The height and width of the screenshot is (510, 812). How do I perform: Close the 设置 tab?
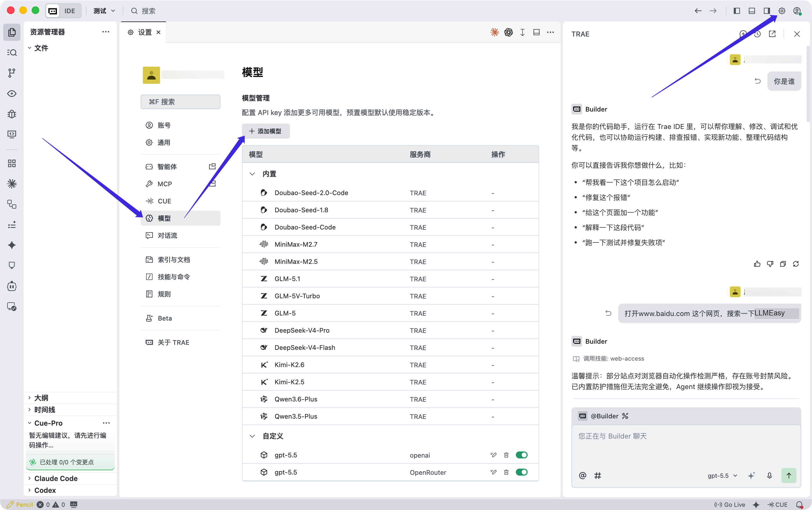158,32
